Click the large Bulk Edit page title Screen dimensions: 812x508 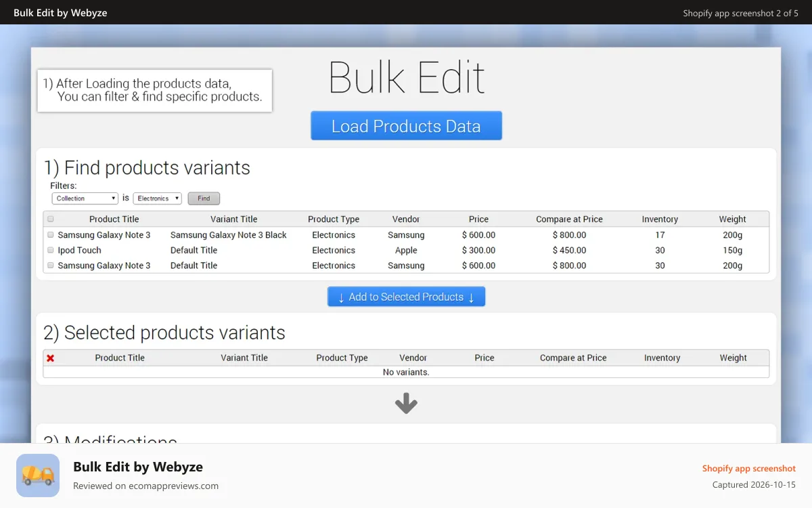[x=407, y=77]
